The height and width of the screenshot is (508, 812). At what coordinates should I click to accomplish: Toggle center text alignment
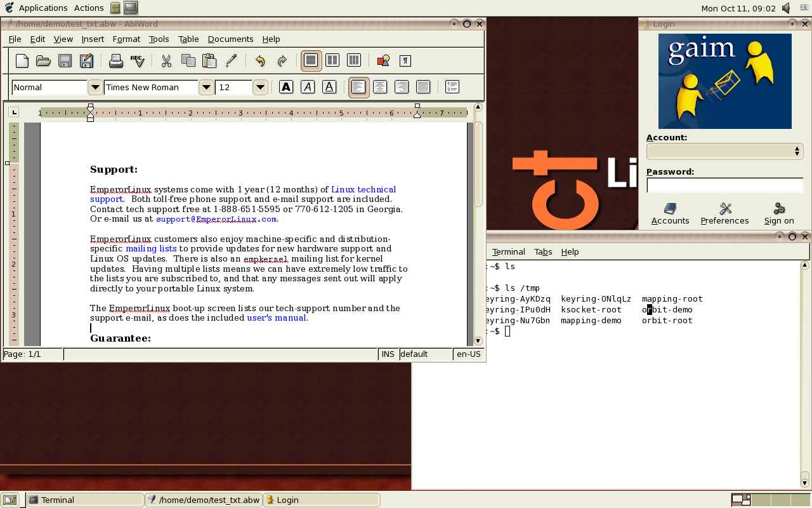pos(380,87)
